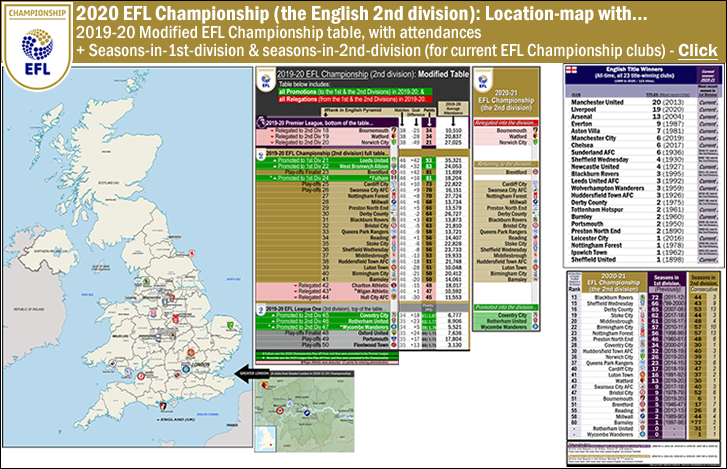
Task: Select Brentford crest on Greater London inset
Action: [x=280, y=411]
